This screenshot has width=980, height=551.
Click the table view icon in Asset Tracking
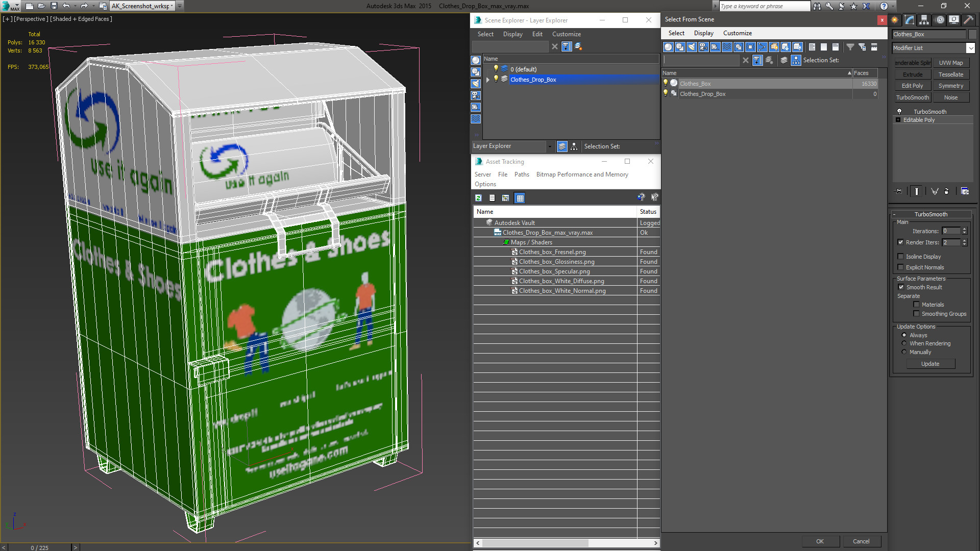(x=520, y=198)
